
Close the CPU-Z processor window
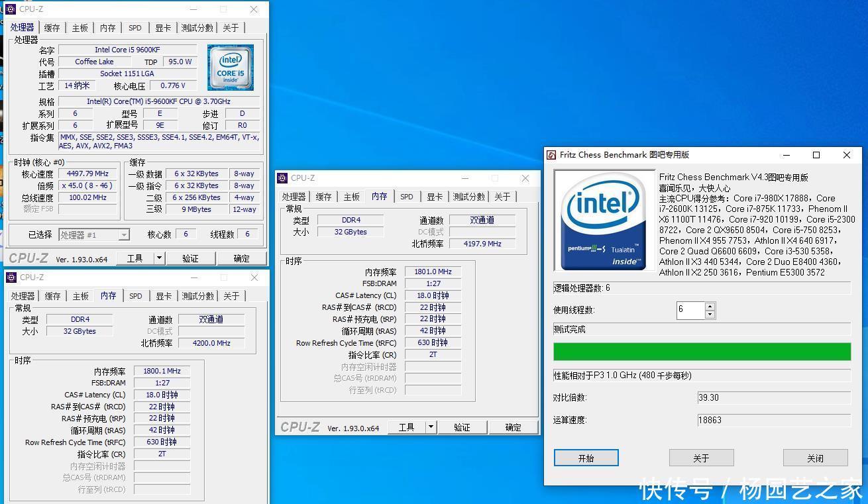254,9
